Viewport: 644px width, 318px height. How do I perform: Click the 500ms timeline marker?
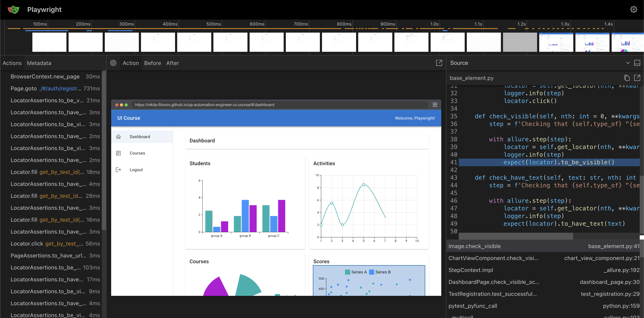pos(214,24)
